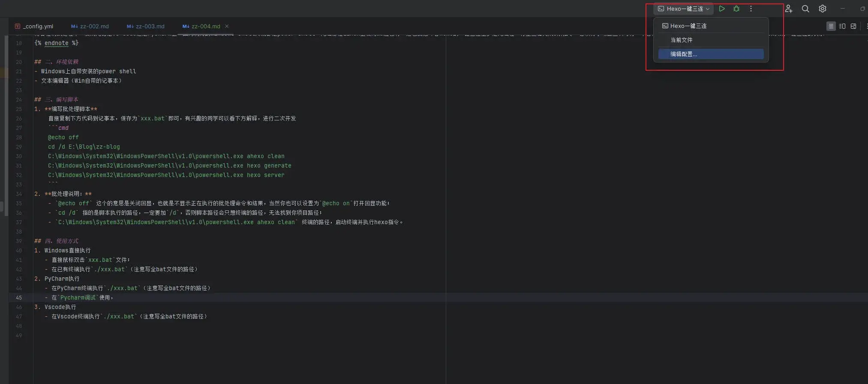Click the line 'Windows上自带安装的power shell'

coord(86,71)
